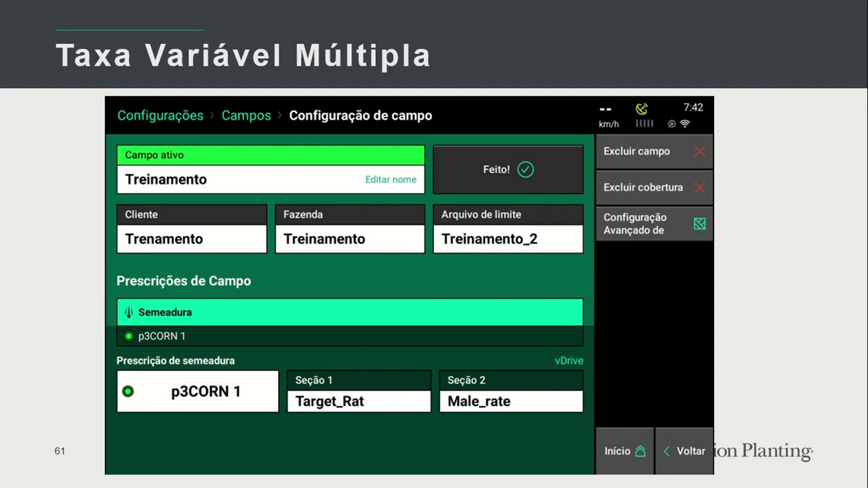
Task: Open the Configurações breadcrumb
Action: 160,115
